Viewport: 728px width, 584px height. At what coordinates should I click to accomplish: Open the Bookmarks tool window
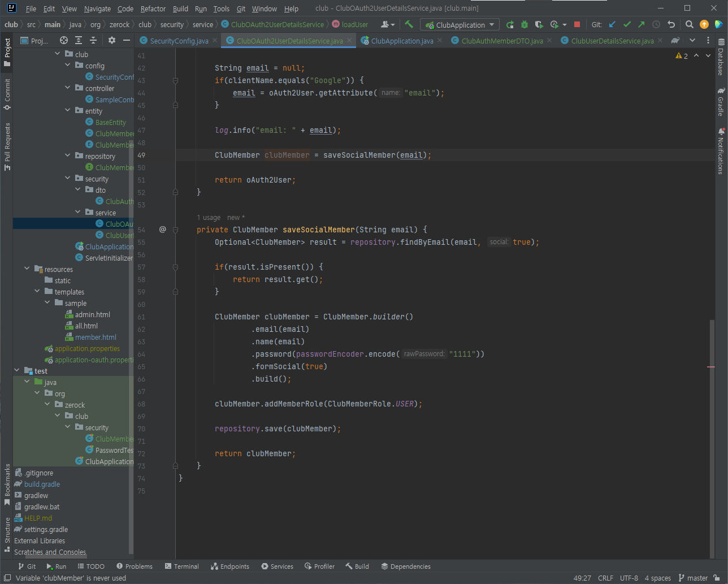[x=7, y=484]
